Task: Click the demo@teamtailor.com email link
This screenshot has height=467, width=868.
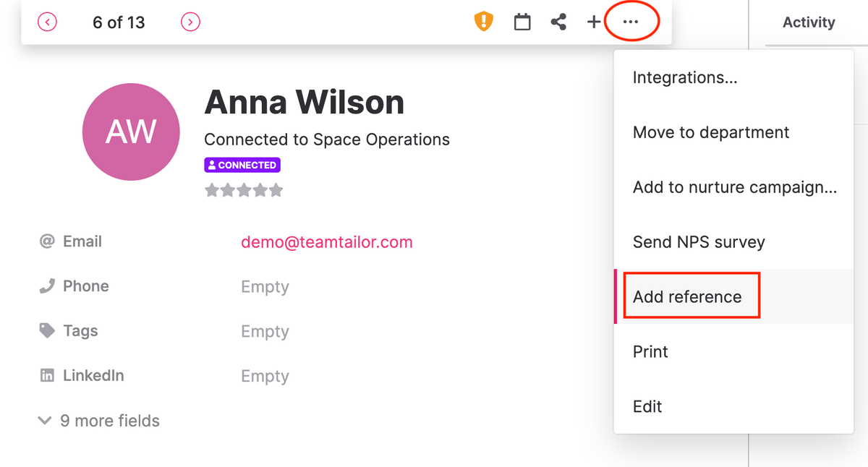Action: (x=327, y=242)
